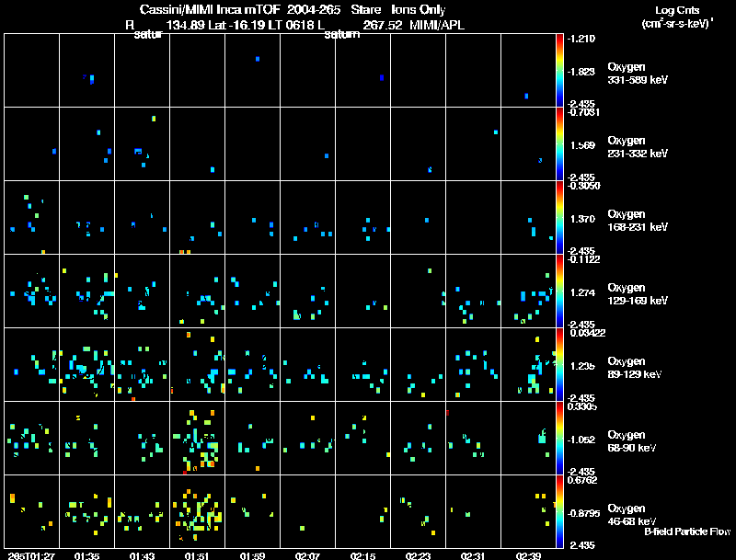Screen dimensions: 736x560
Task: Click the Oxygen 46-68 keV color bar
Action: (559, 511)
